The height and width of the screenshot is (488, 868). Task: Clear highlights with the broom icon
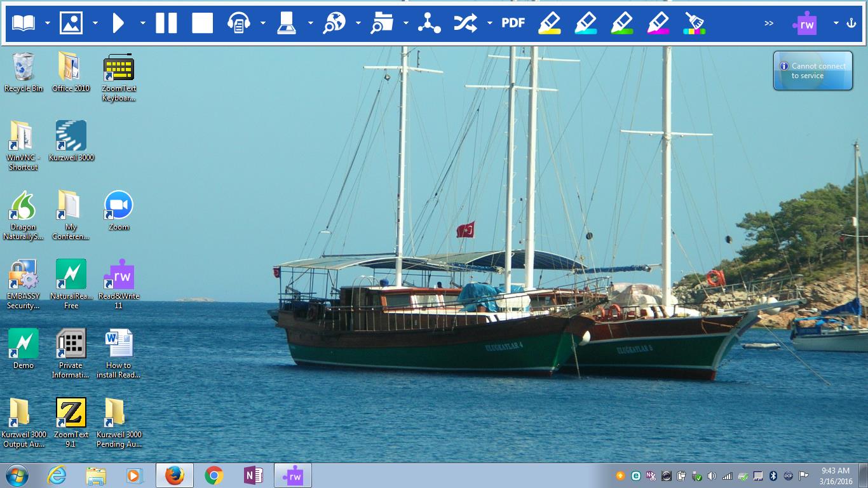coord(694,23)
